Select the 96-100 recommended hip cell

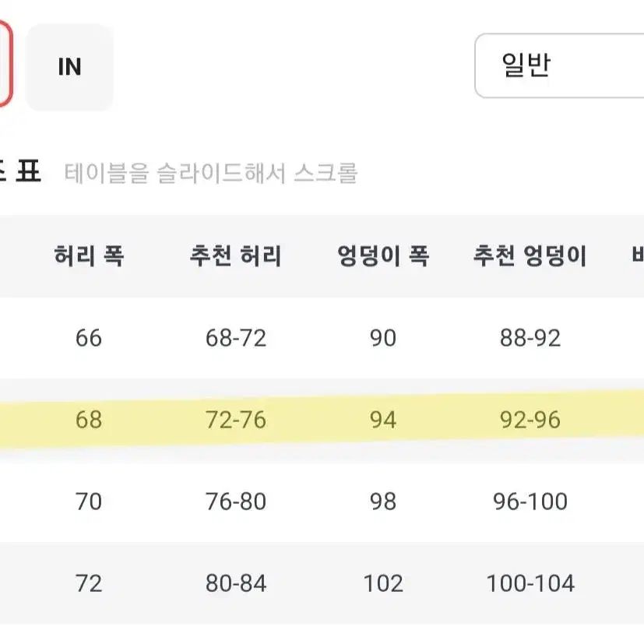[x=530, y=501]
